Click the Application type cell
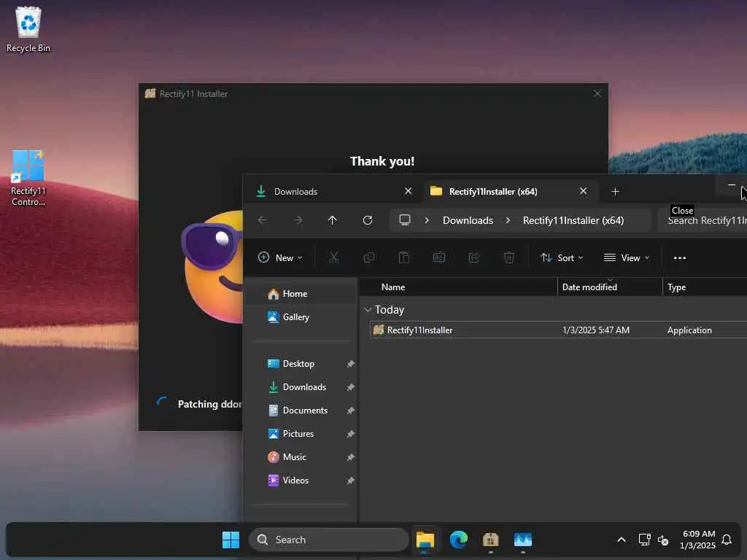 (689, 330)
